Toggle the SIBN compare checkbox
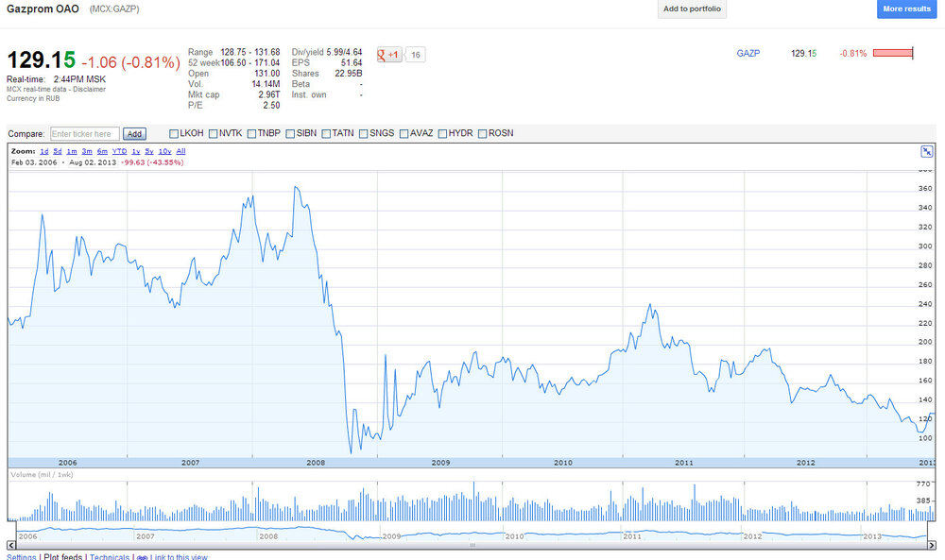Viewport: 945px width, 560px height. point(290,134)
